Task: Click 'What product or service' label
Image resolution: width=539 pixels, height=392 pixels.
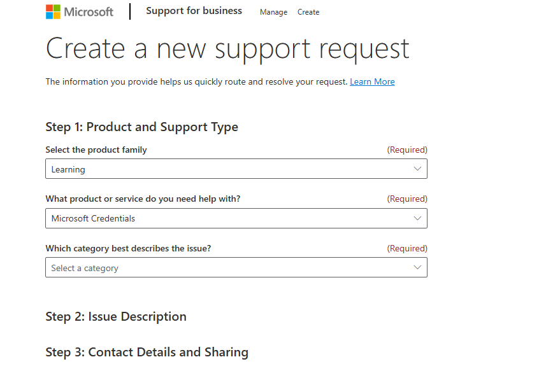Action: point(143,199)
